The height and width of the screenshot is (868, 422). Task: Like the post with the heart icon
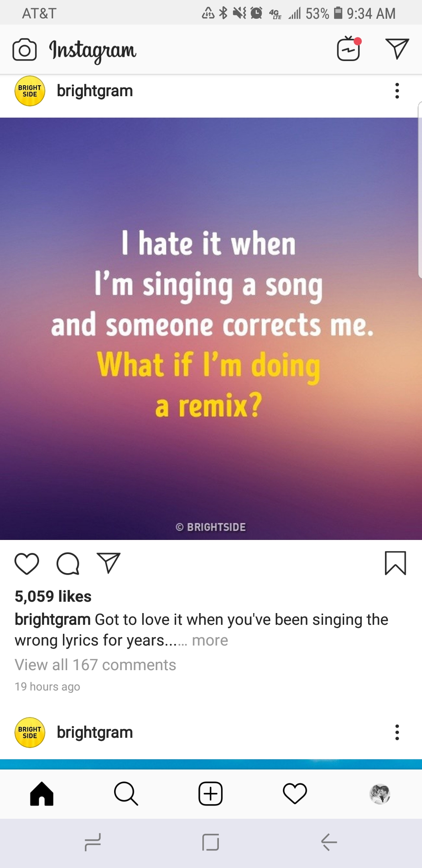[27, 564]
